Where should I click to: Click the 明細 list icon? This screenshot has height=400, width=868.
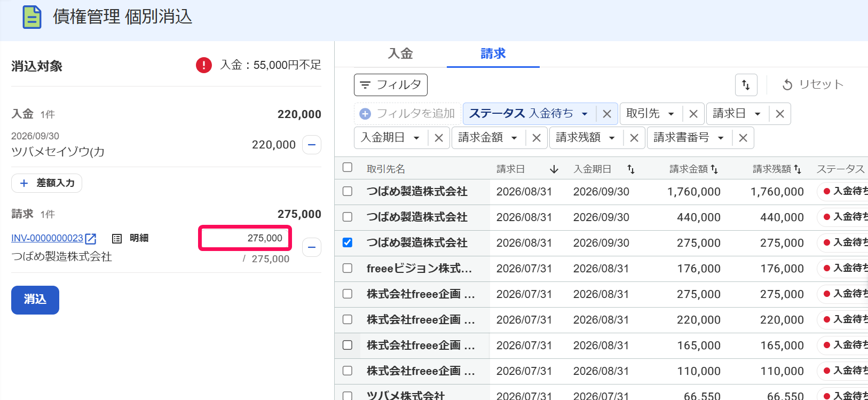[x=117, y=239]
